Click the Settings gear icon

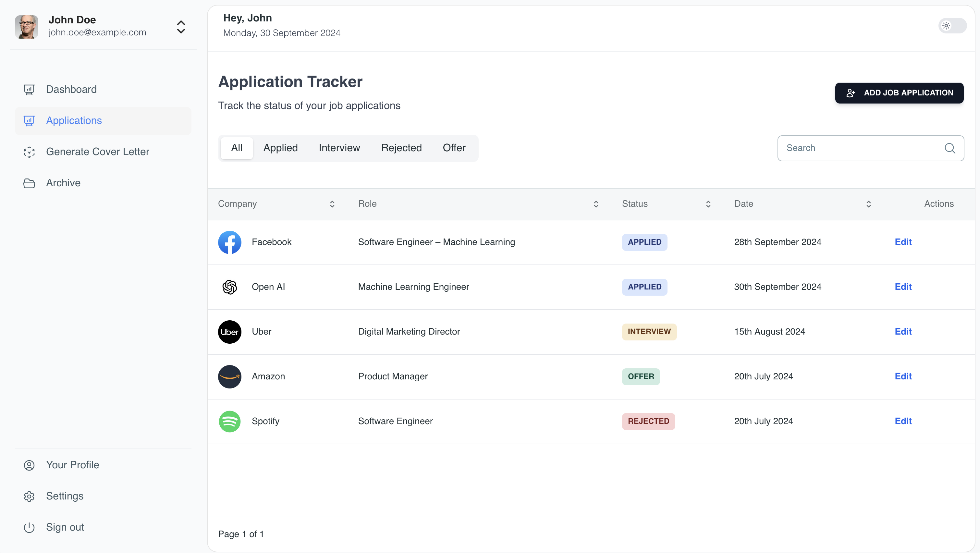(29, 496)
